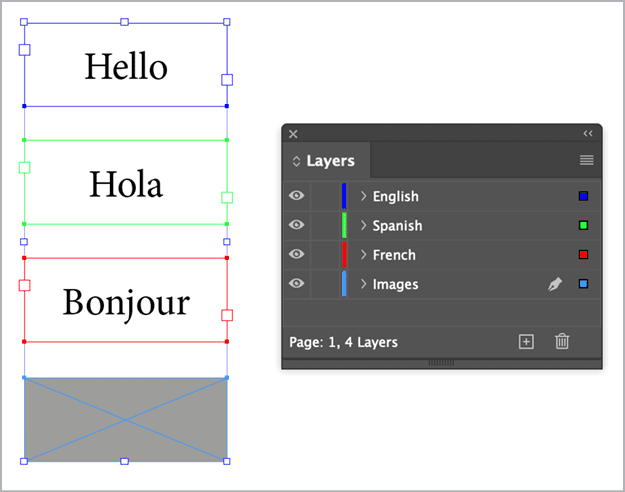Click Spanish layer's green selection square
This screenshot has width=625, height=492.
(x=583, y=225)
